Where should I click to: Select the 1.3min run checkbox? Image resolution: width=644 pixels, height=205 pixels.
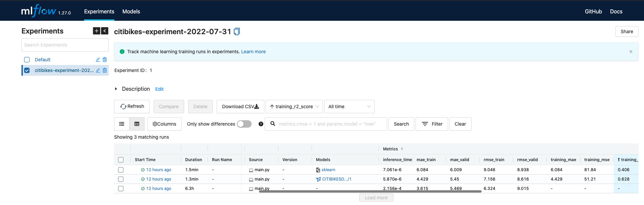tap(121, 179)
